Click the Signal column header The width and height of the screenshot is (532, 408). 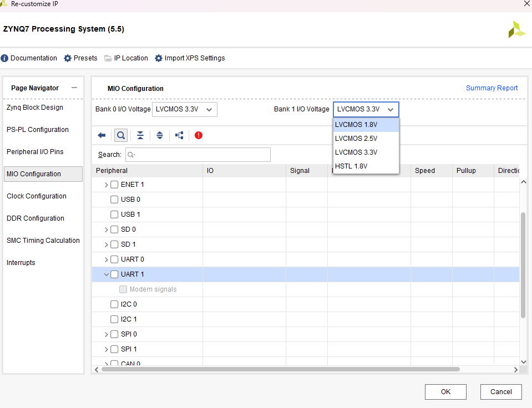(307, 171)
